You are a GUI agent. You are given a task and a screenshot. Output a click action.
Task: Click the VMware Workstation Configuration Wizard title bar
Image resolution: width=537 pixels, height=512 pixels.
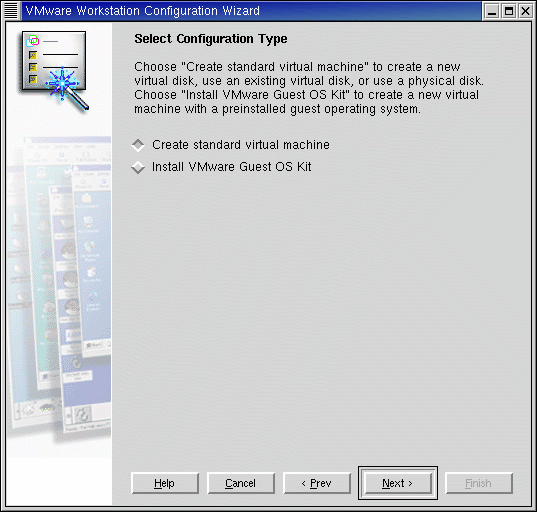[251, 11]
